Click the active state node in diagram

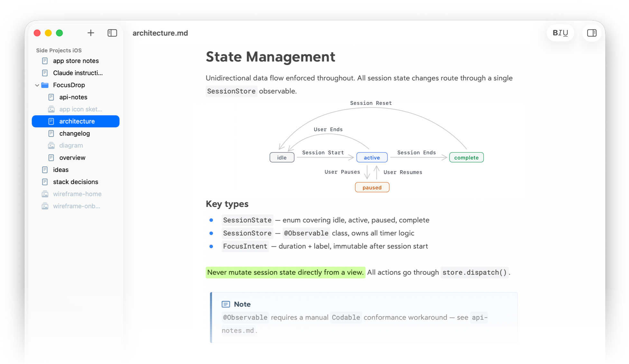tap(372, 158)
